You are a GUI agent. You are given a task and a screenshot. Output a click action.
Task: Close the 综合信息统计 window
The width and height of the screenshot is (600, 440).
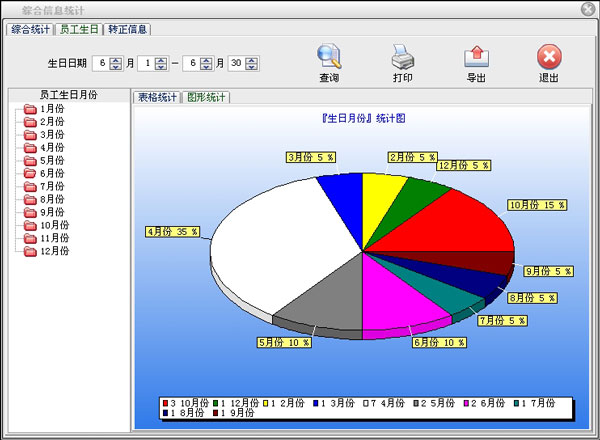pos(587,9)
